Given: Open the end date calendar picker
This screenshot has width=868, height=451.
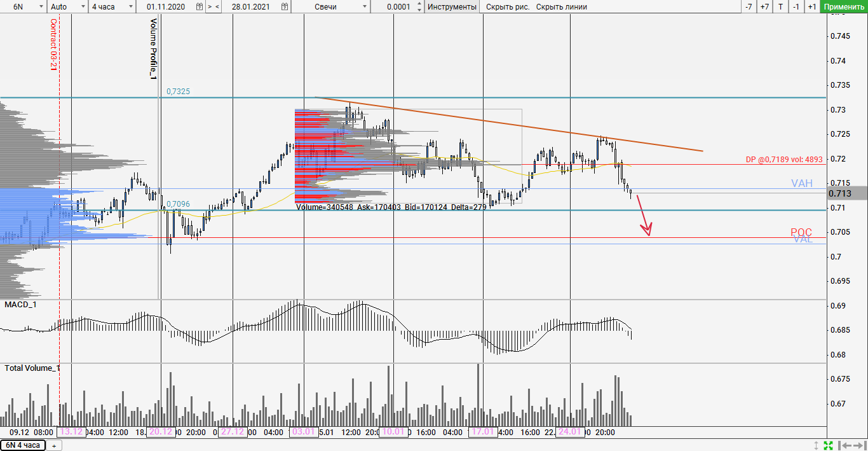Looking at the screenshot, I should 285,7.
